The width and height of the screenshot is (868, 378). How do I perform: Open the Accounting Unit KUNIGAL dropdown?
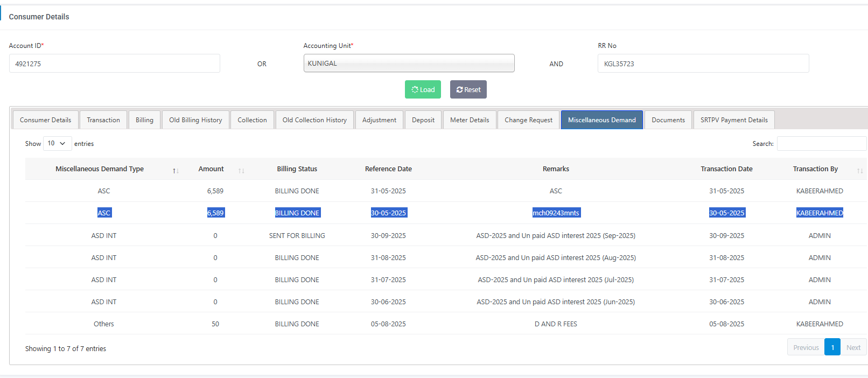click(409, 63)
